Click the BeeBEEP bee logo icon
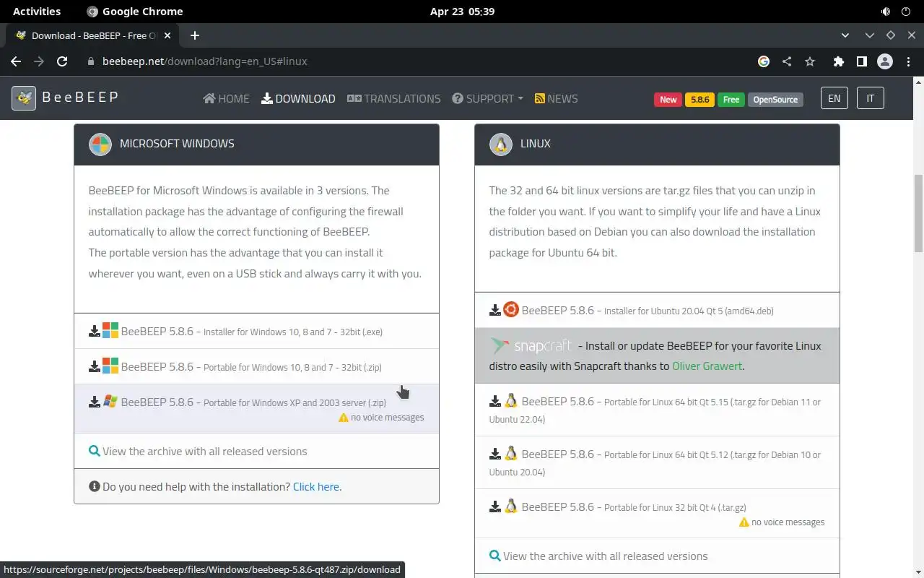The height and width of the screenshot is (578, 924). tap(24, 98)
